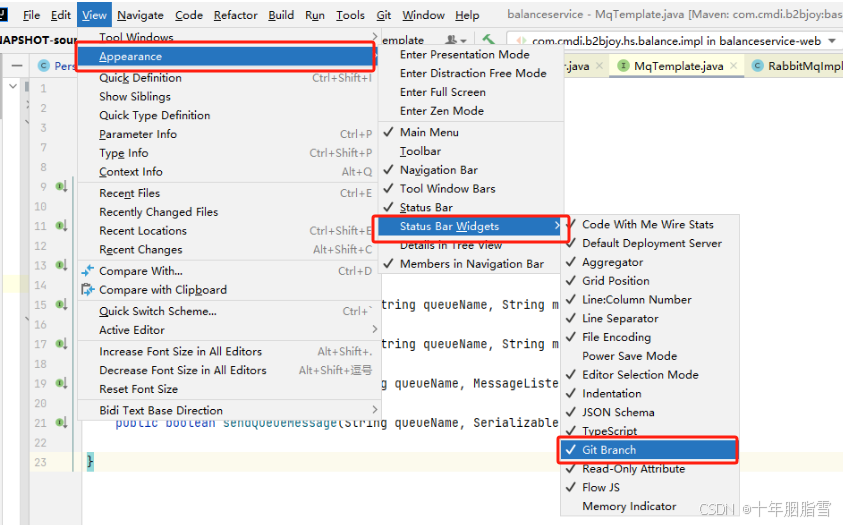Choose Quick Switch Scheme...
This screenshot has height=525, width=843.
coord(228,311)
